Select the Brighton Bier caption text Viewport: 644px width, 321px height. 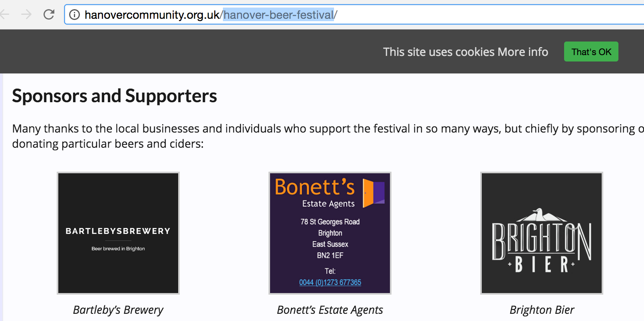tap(542, 310)
